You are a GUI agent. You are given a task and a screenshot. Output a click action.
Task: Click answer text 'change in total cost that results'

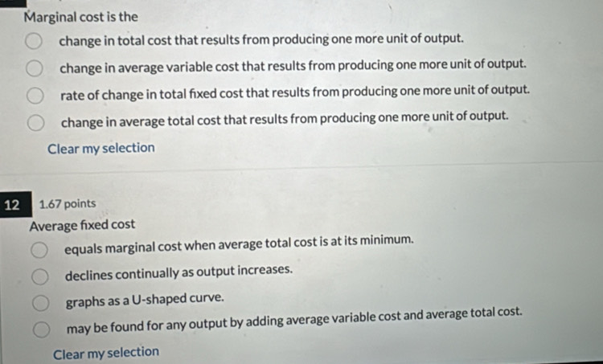[x=261, y=39]
